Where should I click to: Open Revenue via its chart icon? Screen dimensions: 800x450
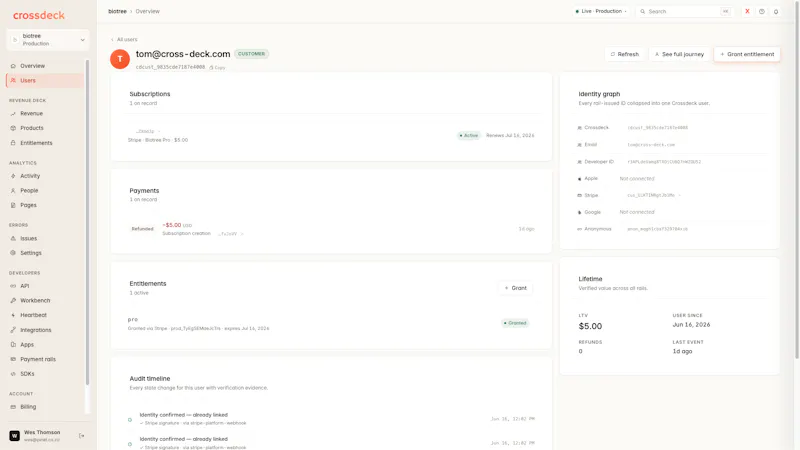(13, 114)
